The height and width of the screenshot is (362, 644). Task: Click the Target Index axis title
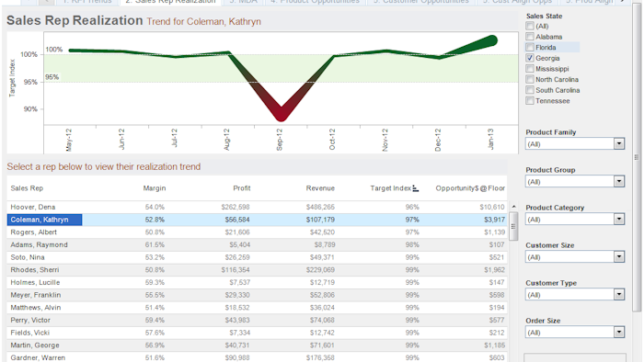coord(12,78)
